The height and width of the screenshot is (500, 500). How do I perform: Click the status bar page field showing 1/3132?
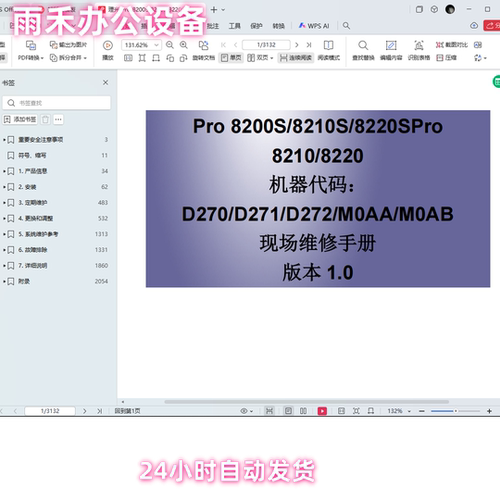[50, 411]
